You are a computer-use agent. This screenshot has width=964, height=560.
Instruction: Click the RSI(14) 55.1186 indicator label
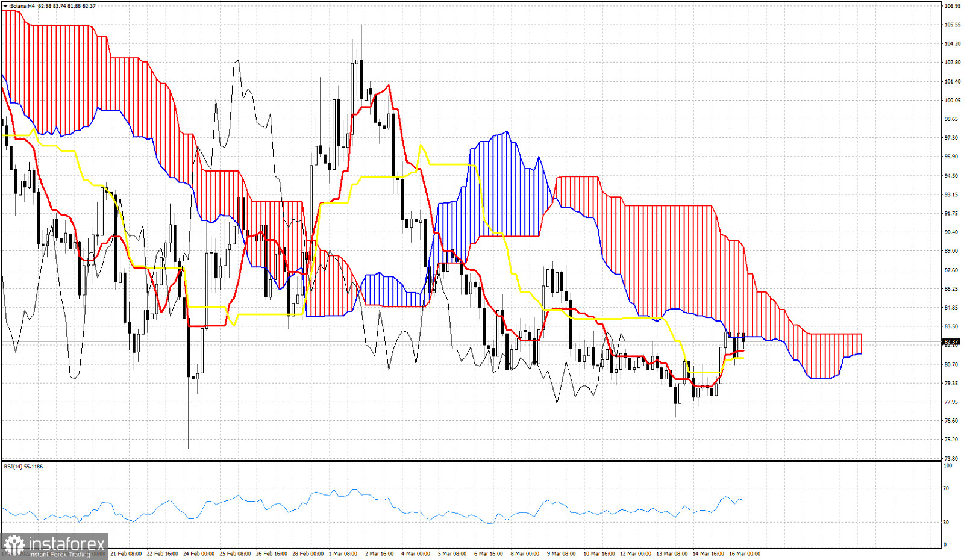pyautogui.click(x=23, y=467)
